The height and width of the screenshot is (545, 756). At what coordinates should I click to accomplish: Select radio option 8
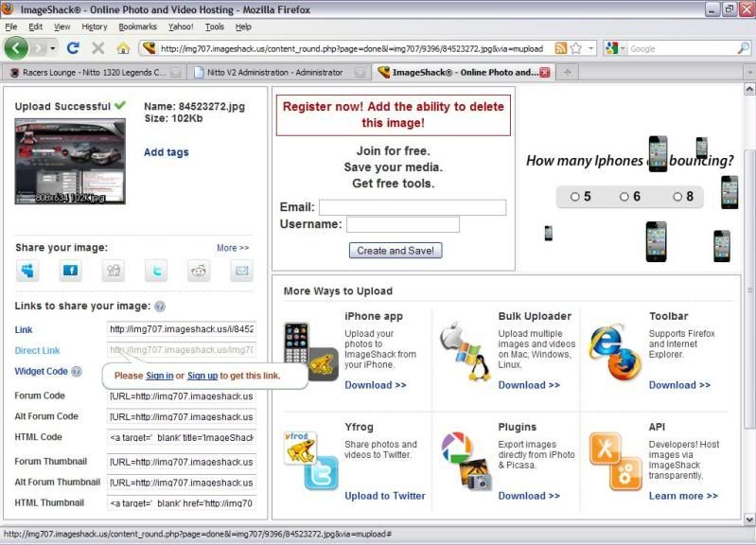[677, 197]
